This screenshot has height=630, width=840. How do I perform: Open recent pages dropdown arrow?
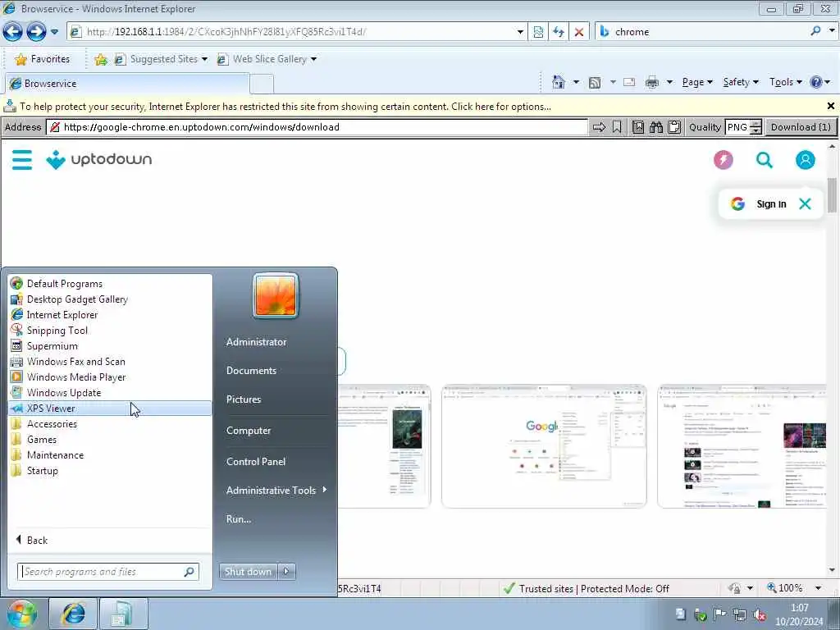click(54, 32)
